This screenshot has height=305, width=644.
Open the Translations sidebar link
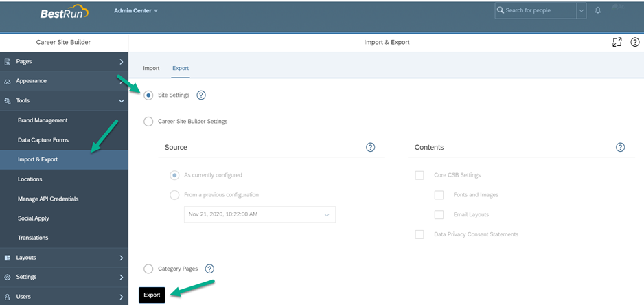(x=33, y=238)
